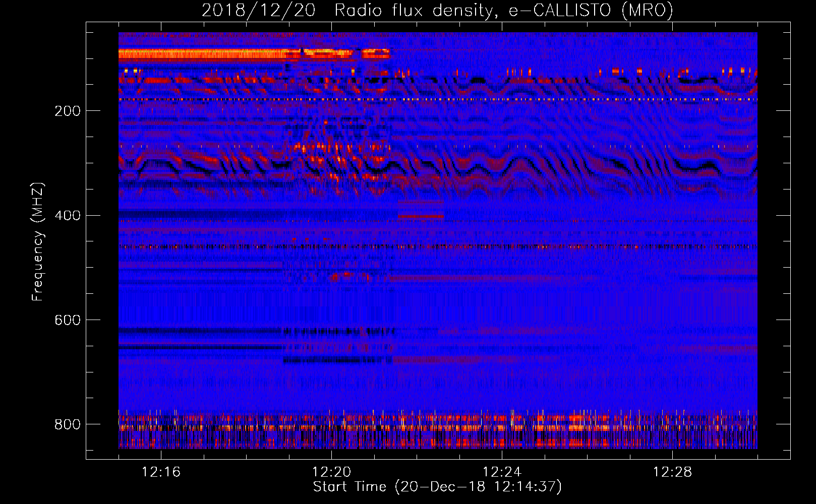Select the 'Frequency (MHZ)' axis label

[x=38, y=241]
